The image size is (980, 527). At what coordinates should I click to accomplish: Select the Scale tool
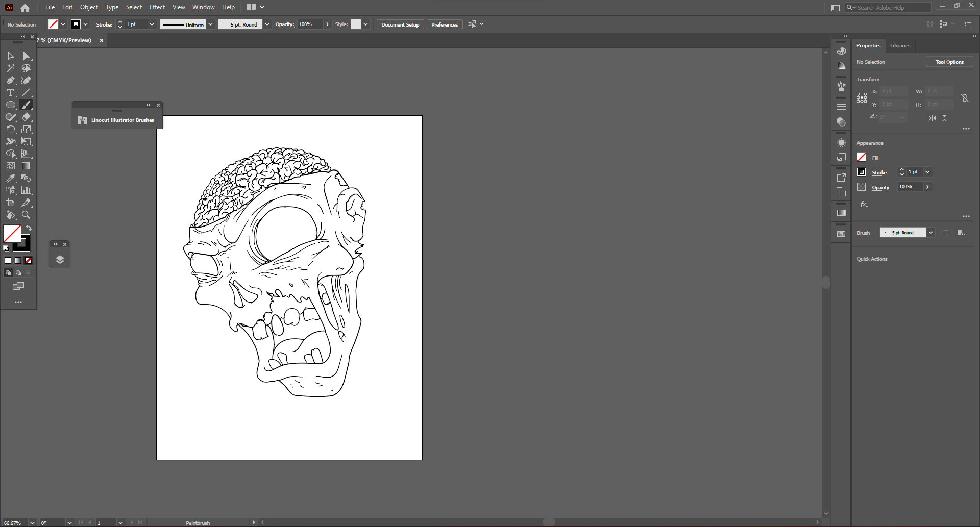pyautogui.click(x=26, y=129)
